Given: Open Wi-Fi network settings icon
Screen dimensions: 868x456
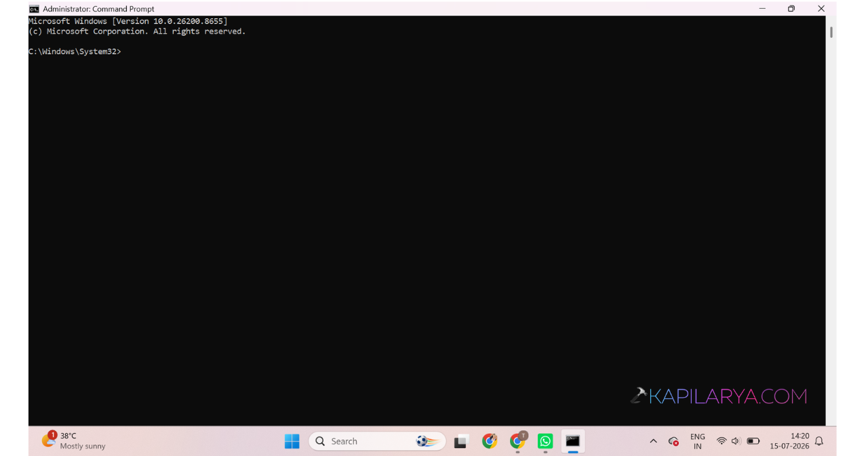Looking at the screenshot, I should 722,441.
